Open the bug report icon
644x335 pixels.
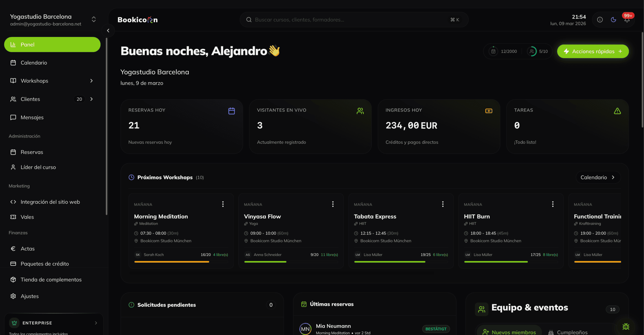[626, 327]
